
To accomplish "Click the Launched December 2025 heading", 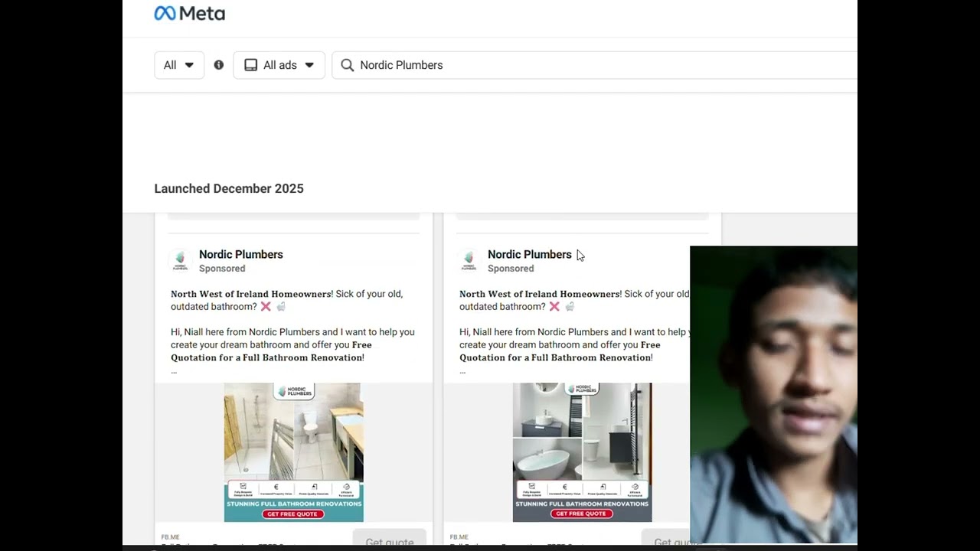I will tap(229, 188).
